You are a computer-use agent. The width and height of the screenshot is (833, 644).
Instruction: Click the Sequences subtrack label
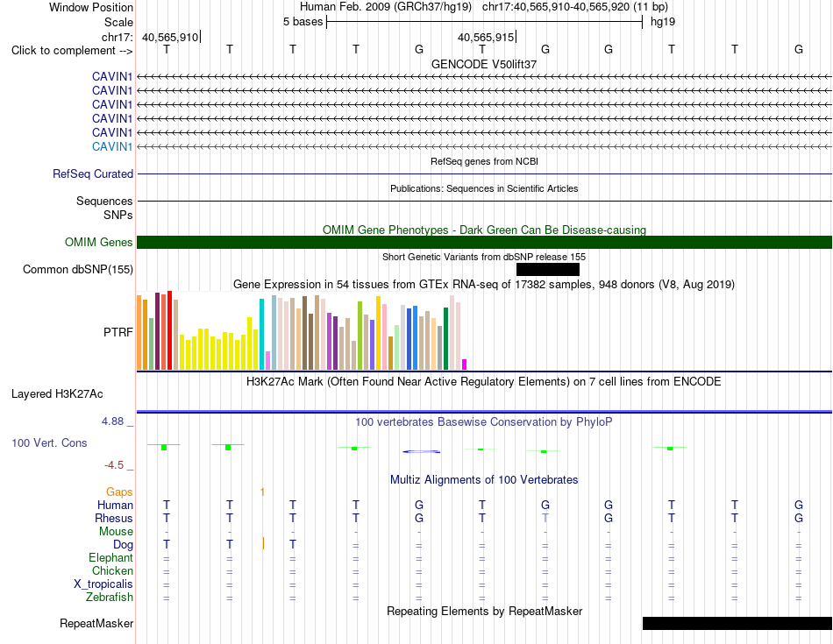(x=104, y=202)
